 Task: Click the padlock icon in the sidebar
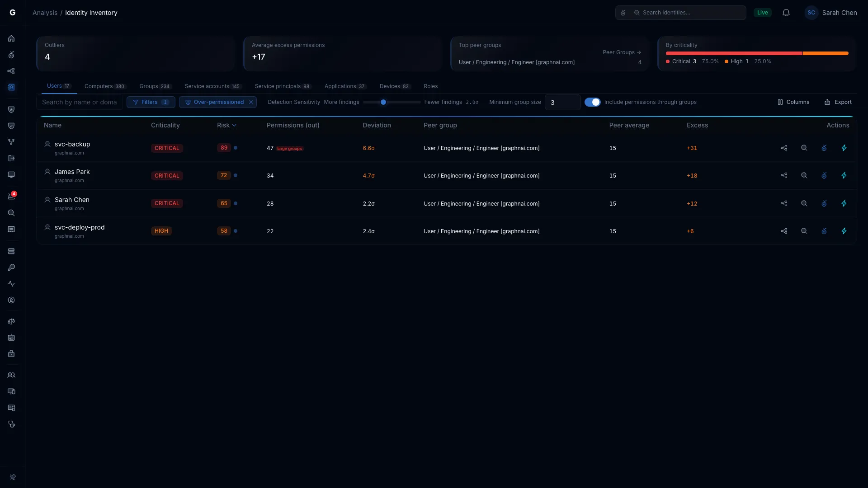coord(11,354)
